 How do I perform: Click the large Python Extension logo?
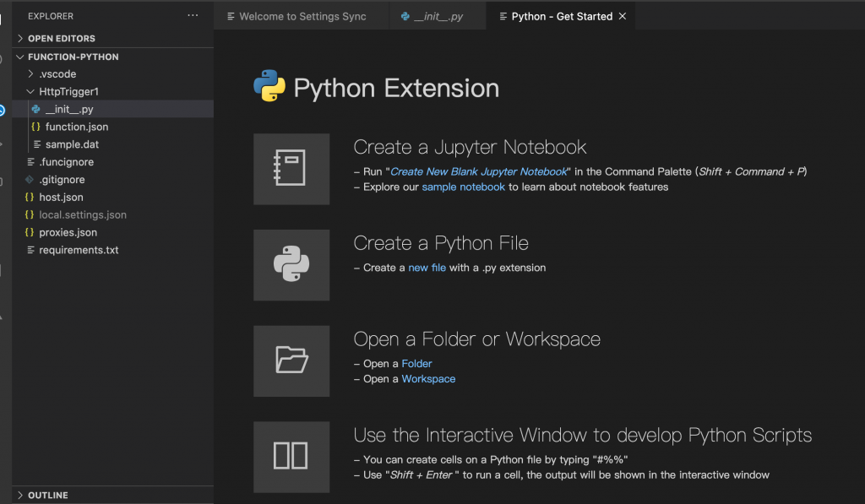[269, 87]
